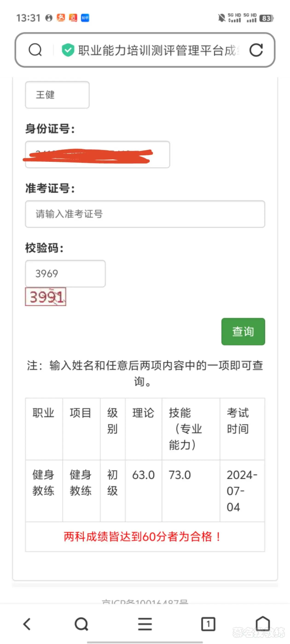Click the name field containing 王健

click(57, 95)
